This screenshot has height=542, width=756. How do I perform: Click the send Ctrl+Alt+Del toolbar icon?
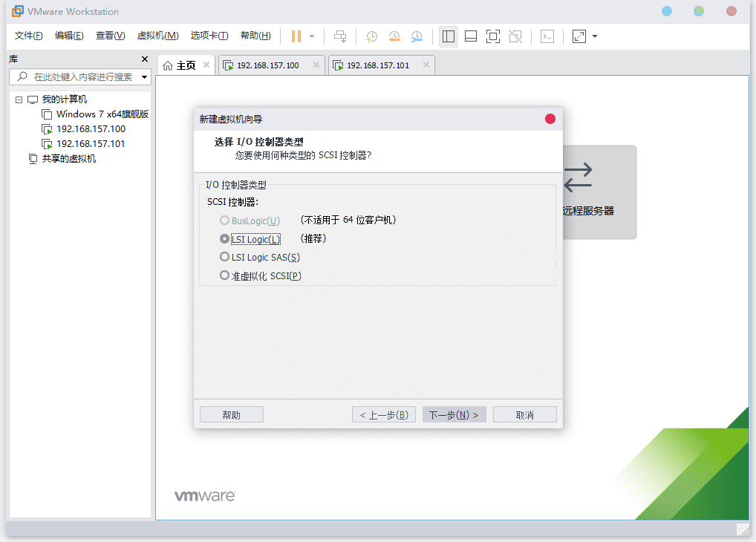[x=340, y=36]
